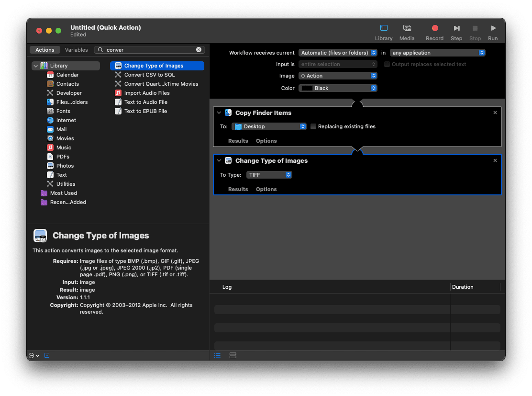Choose the Utilities category
Viewport: 532px width, 396px height.
click(66, 184)
